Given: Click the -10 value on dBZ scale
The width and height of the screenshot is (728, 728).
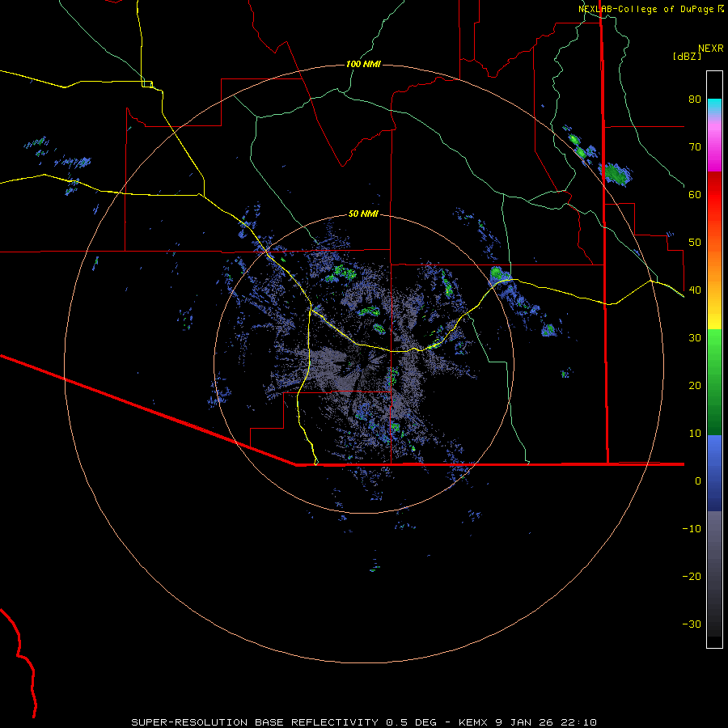Looking at the screenshot, I should 692,529.
